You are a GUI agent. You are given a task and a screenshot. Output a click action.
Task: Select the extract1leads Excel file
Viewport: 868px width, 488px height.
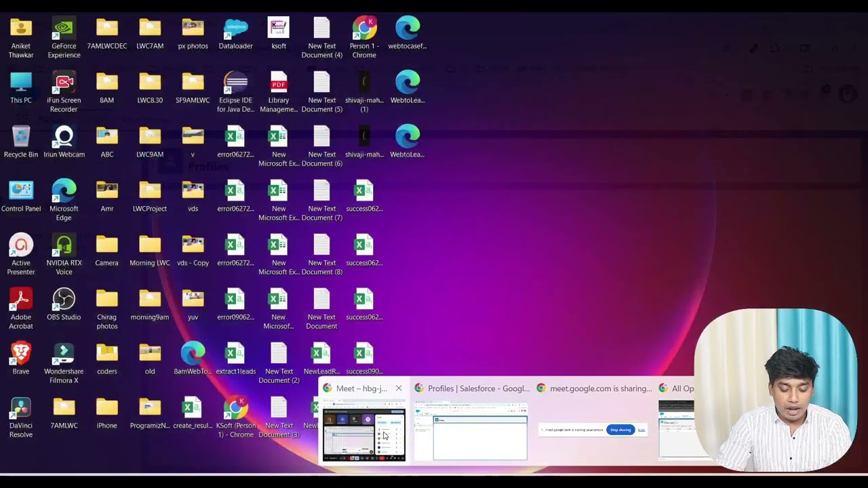pyautogui.click(x=235, y=359)
